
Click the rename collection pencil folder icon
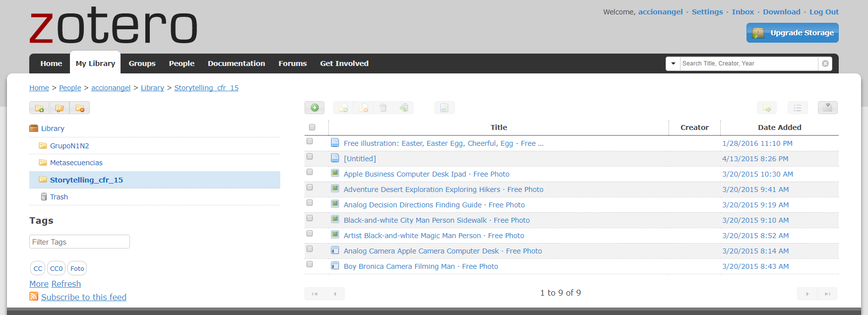tap(60, 108)
